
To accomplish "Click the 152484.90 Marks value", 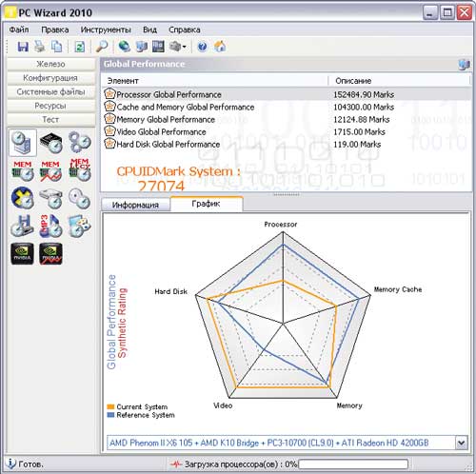I will click(364, 94).
